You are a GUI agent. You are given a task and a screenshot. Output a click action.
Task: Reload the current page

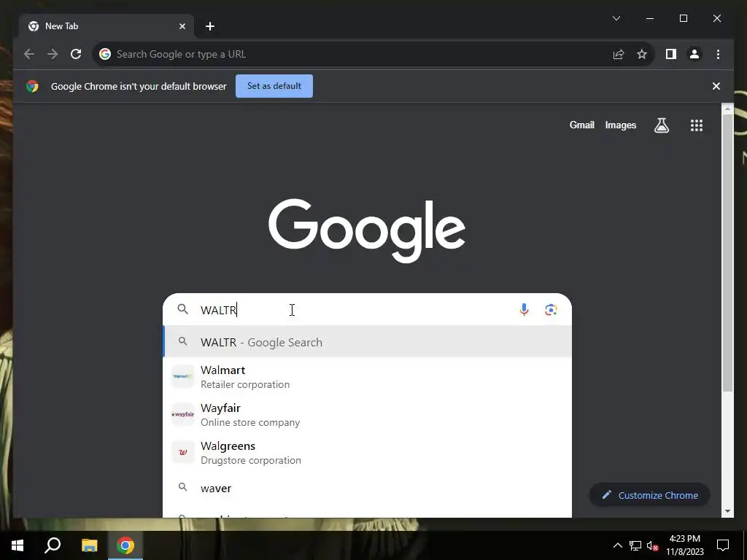pos(76,54)
